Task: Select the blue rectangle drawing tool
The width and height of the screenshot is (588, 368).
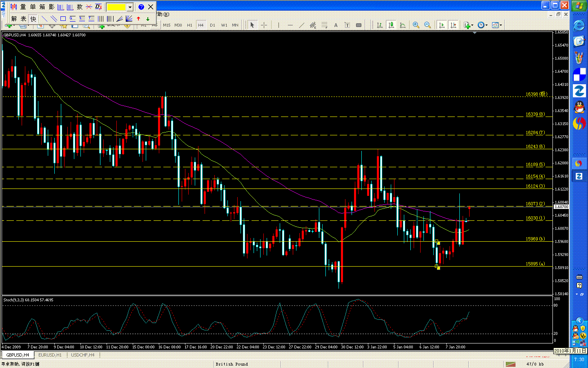Action: [x=63, y=19]
